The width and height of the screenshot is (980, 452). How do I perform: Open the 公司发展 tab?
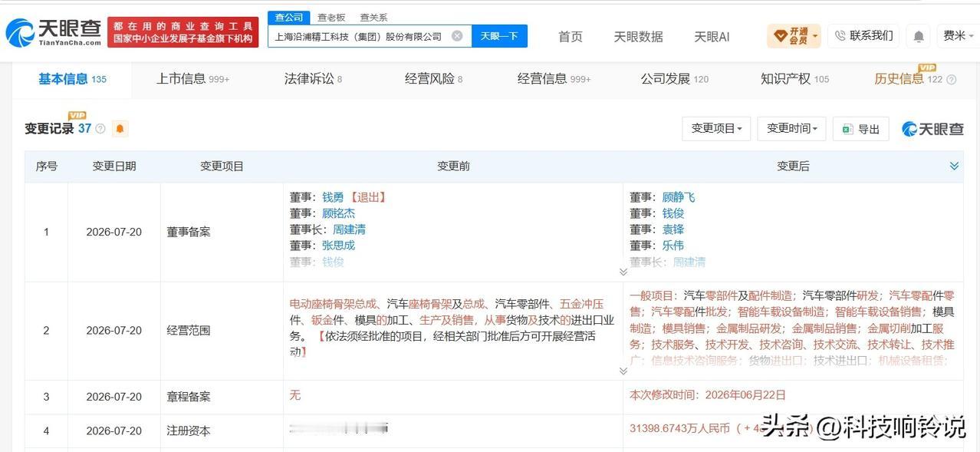675,79
